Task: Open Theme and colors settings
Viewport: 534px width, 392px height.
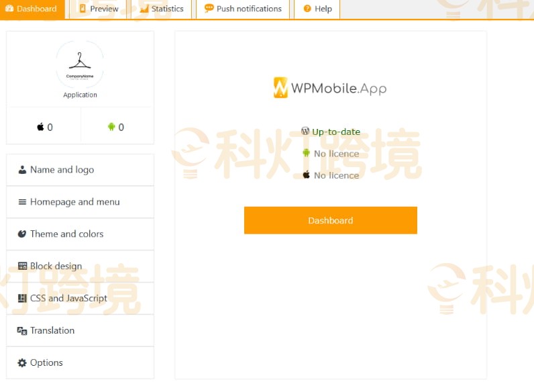Action: pyautogui.click(x=80, y=234)
